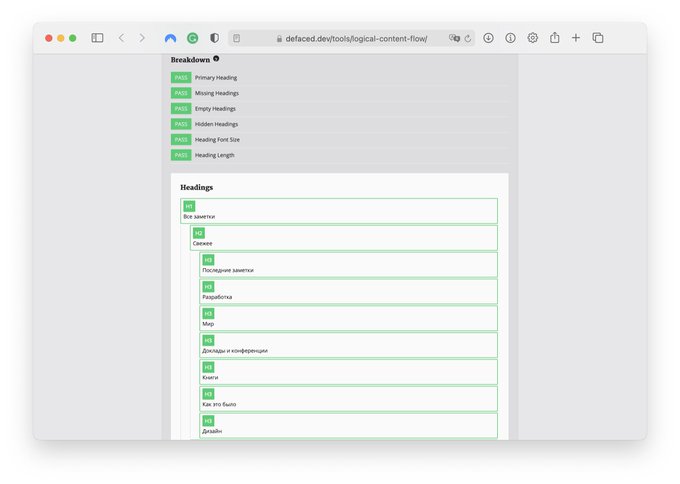Click PASS badge for Heading Length
The image size is (680, 484).
181,155
